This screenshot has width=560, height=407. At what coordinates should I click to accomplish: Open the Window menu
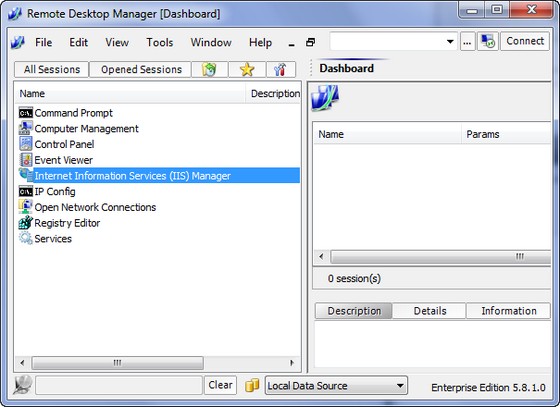pos(211,42)
